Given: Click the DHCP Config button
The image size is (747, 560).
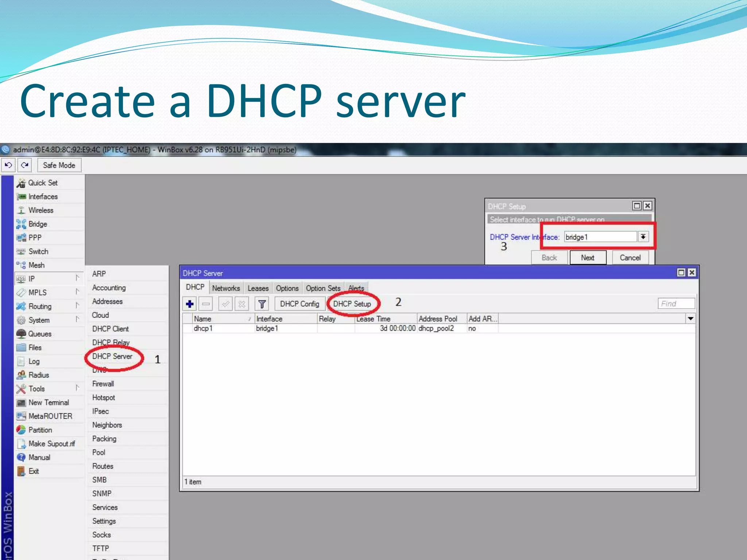Looking at the screenshot, I should (x=299, y=304).
